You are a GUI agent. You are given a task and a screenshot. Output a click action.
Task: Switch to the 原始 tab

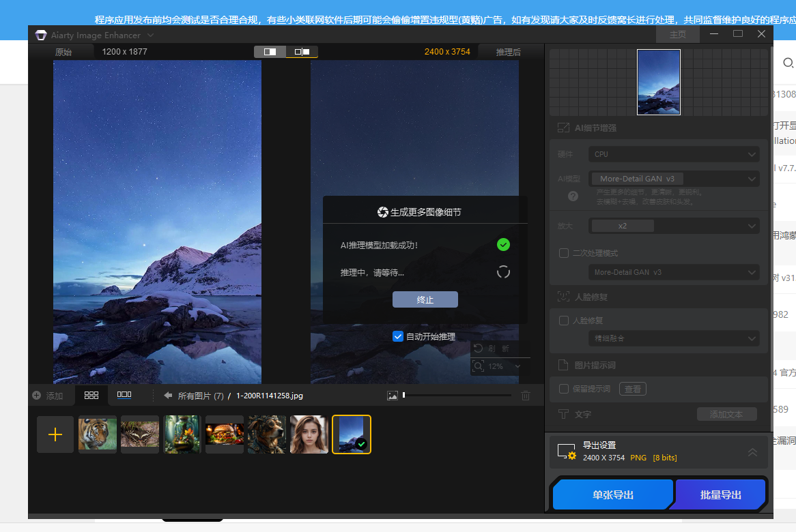(63, 52)
